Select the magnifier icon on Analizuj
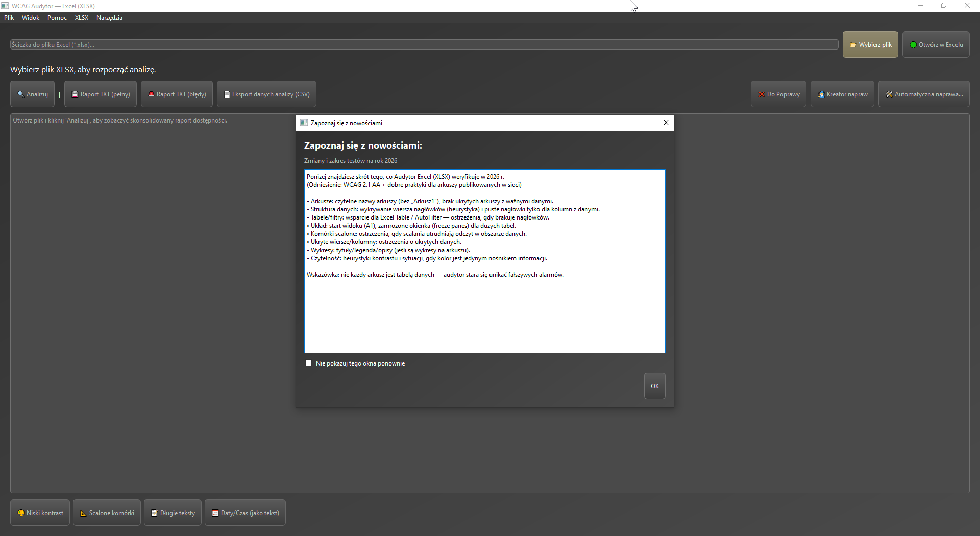Image resolution: width=980 pixels, height=536 pixels. pyautogui.click(x=21, y=94)
